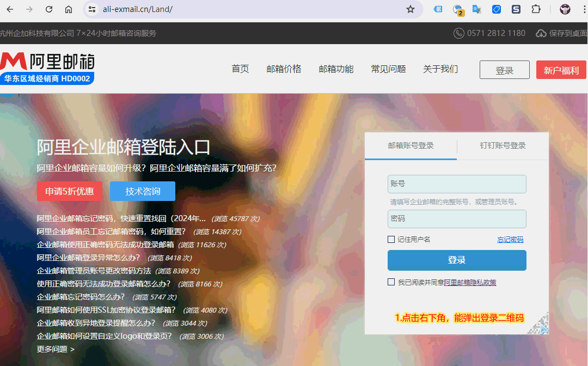Tick the 记住用户名 checkbox

pyautogui.click(x=391, y=239)
